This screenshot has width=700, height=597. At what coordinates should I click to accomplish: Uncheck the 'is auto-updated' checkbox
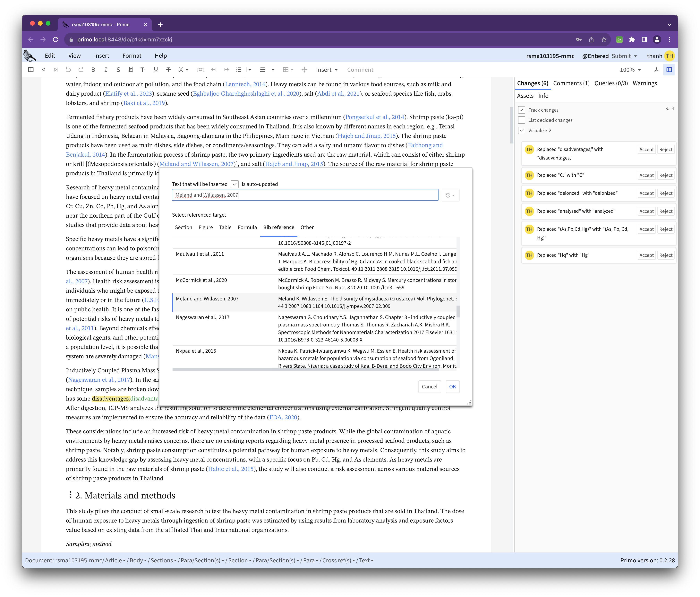235,184
